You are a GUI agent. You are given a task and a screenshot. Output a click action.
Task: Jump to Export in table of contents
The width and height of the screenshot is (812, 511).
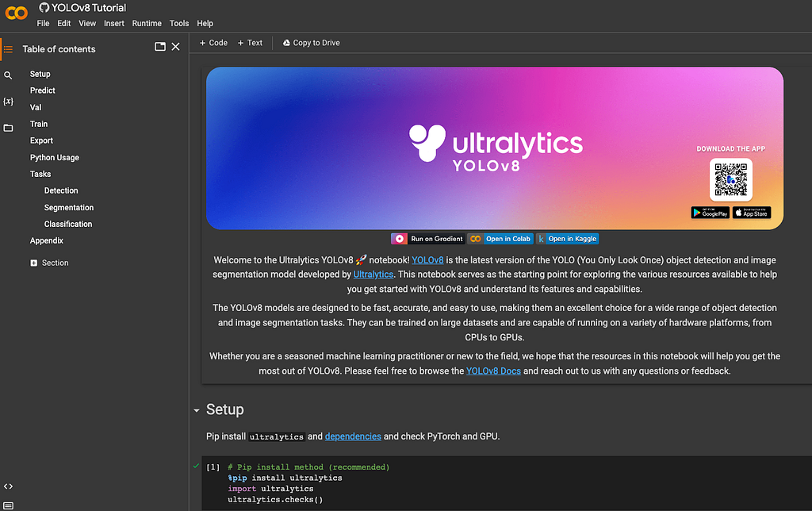pos(41,140)
